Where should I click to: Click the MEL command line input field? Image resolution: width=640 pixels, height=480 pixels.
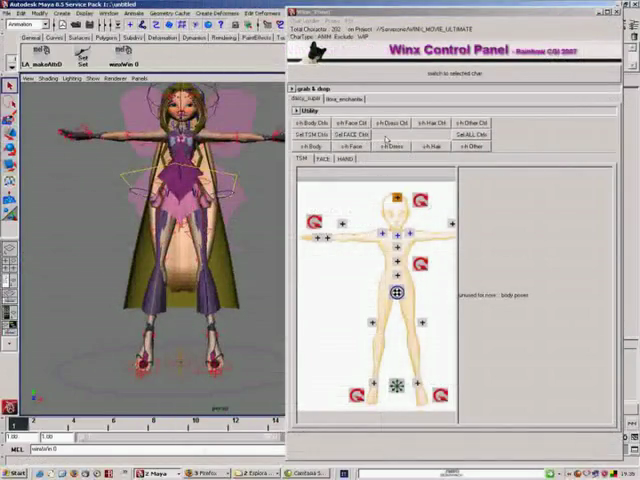pos(158,449)
